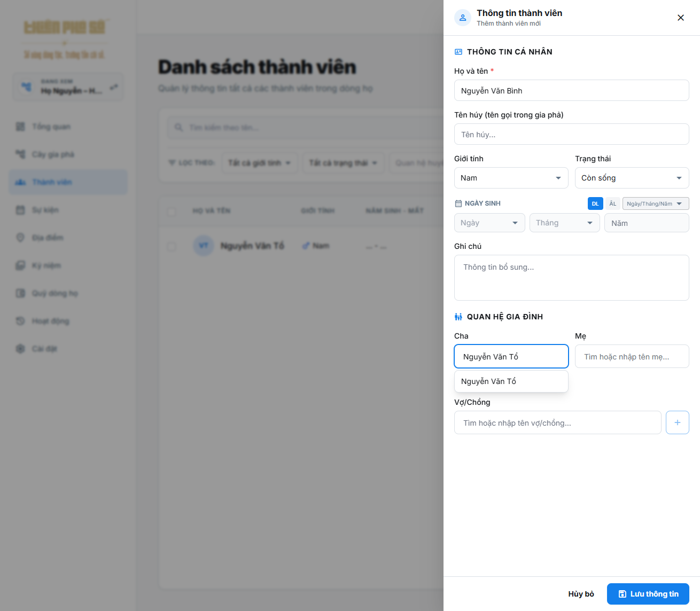
Task: Open the Tháng month dropdown
Action: coord(565,223)
